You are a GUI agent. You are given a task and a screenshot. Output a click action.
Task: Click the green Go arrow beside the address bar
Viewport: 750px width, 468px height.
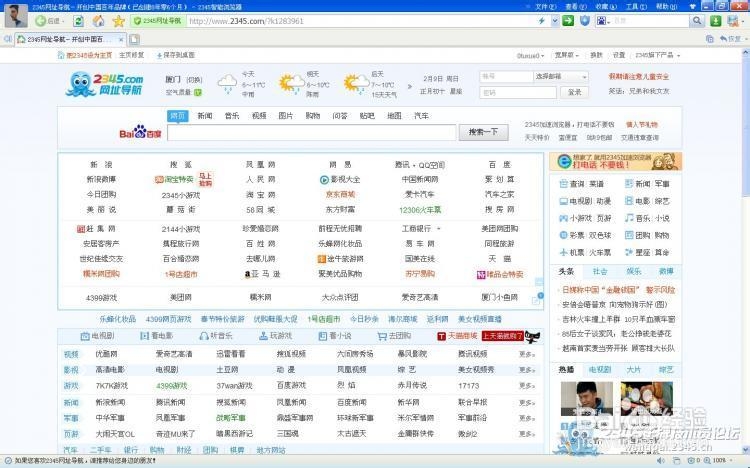tap(568, 21)
